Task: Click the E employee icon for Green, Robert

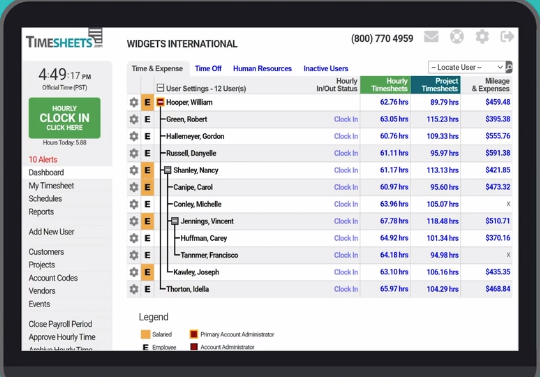Action: tap(147, 119)
